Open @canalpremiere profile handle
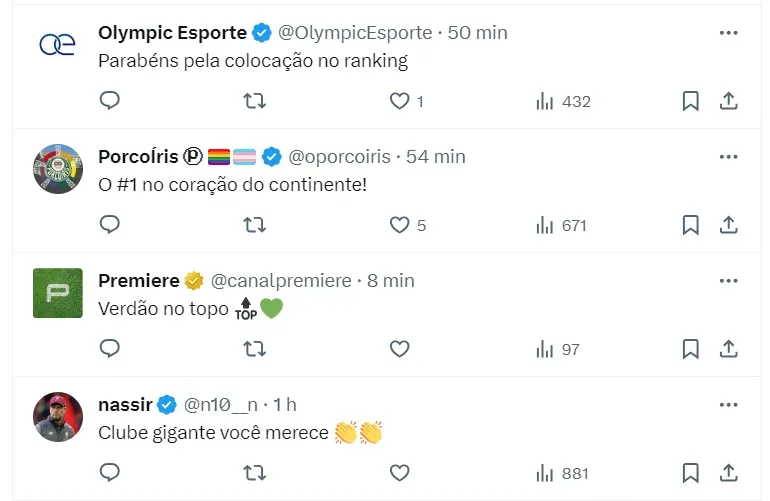770x501 pixels. point(281,281)
